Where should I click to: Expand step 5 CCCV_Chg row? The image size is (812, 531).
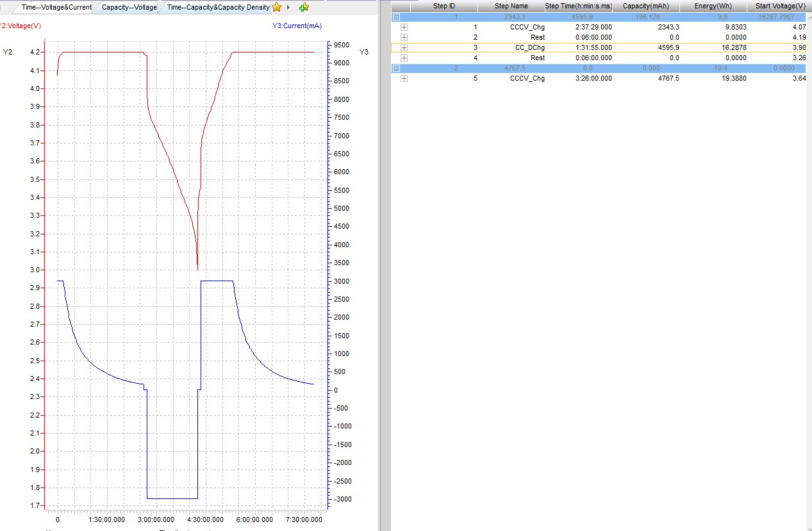[x=404, y=78]
